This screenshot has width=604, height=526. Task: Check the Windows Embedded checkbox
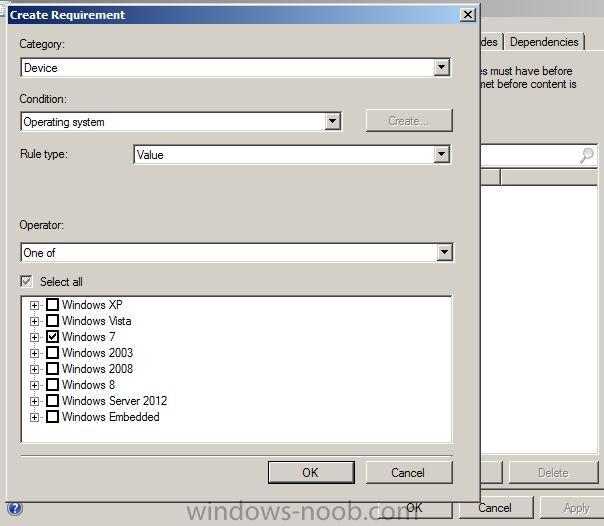coord(52,417)
